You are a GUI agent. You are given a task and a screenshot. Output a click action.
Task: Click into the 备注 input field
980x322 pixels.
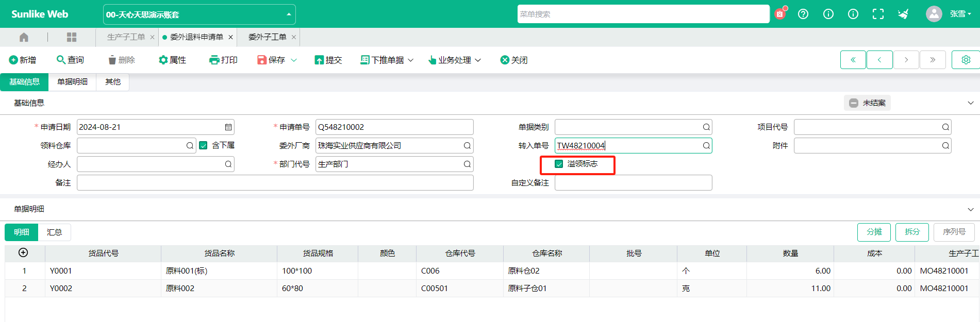[275, 183]
